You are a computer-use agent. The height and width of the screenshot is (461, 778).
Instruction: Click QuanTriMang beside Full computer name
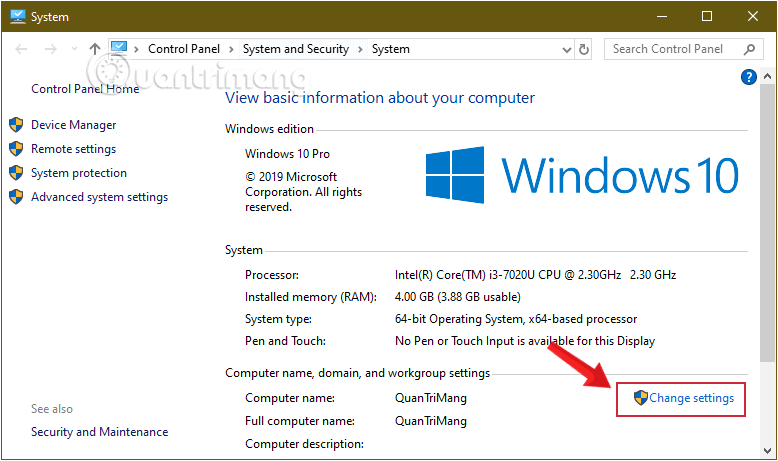[431, 421]
